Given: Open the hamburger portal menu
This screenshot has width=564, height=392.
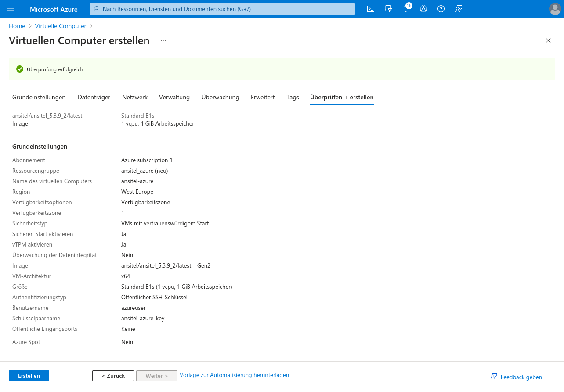Looking at the screenshot, I should [x=11, y=9].
